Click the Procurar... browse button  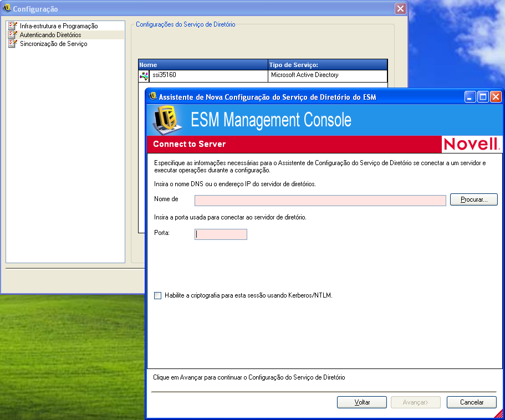pos(474,199)
